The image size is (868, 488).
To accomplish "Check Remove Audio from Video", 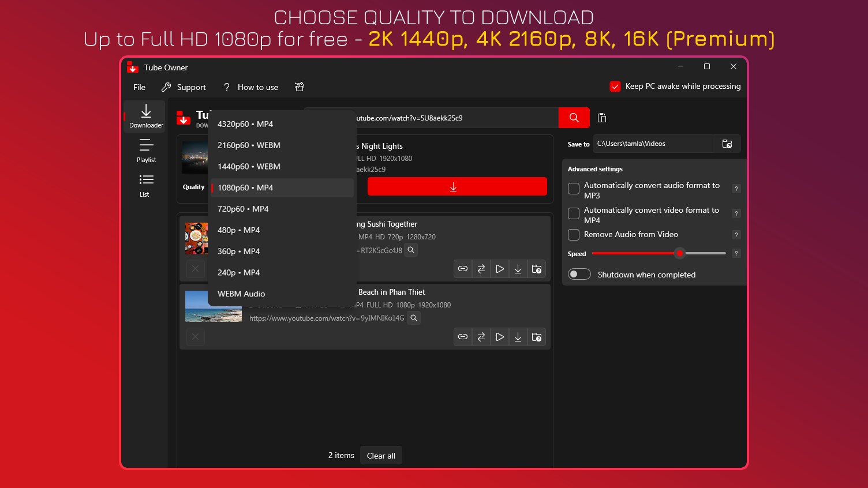I will [x=573, y=235].
